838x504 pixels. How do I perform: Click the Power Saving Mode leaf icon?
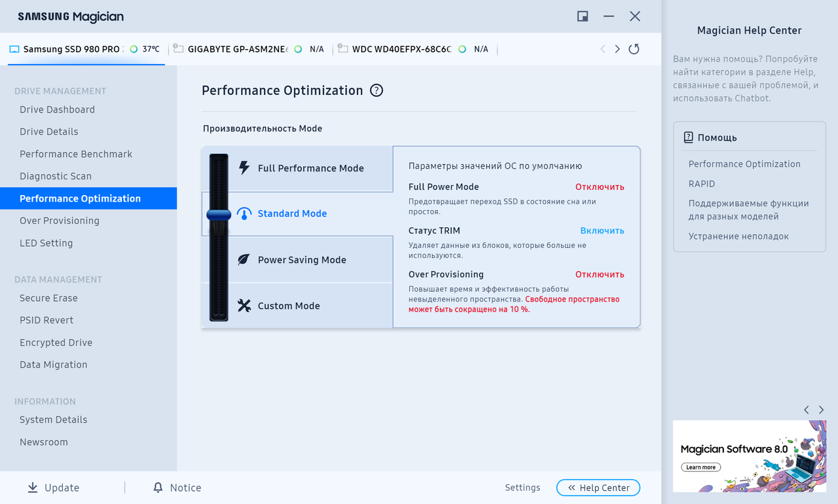(x=244, y=259)
